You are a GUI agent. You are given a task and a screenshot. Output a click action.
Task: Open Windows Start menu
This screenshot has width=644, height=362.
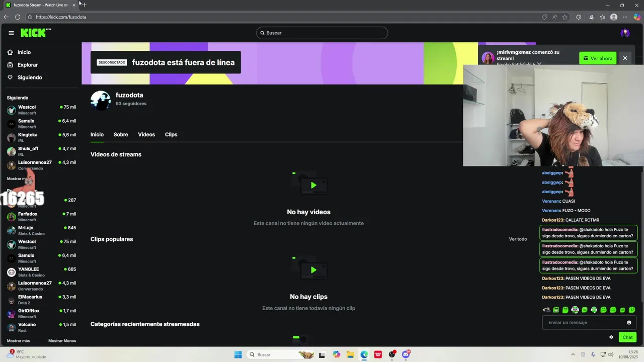pyautogui.click(x=238, y=354)
